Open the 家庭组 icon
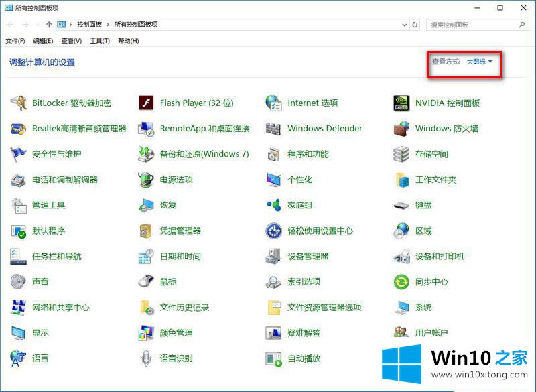 (274, 205)
